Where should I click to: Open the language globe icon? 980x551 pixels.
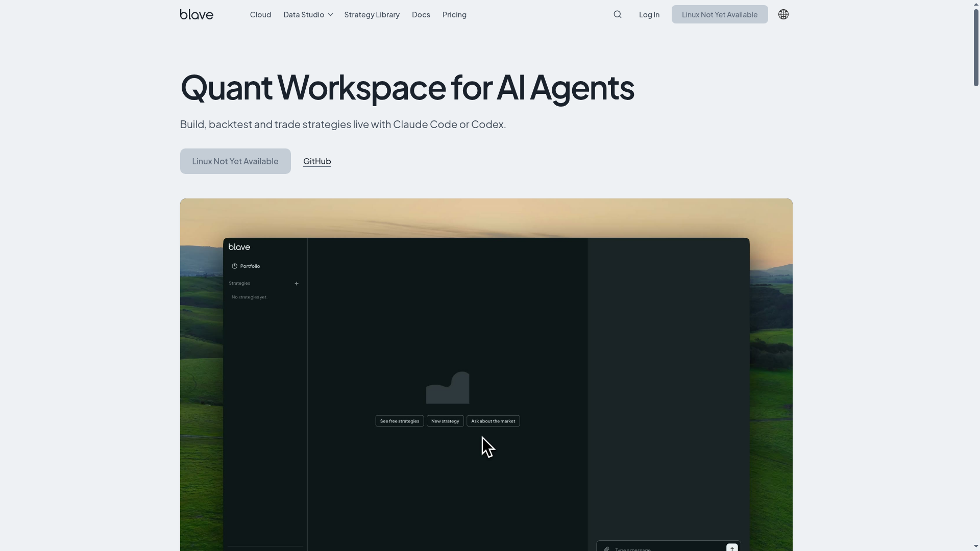point(783,14)
